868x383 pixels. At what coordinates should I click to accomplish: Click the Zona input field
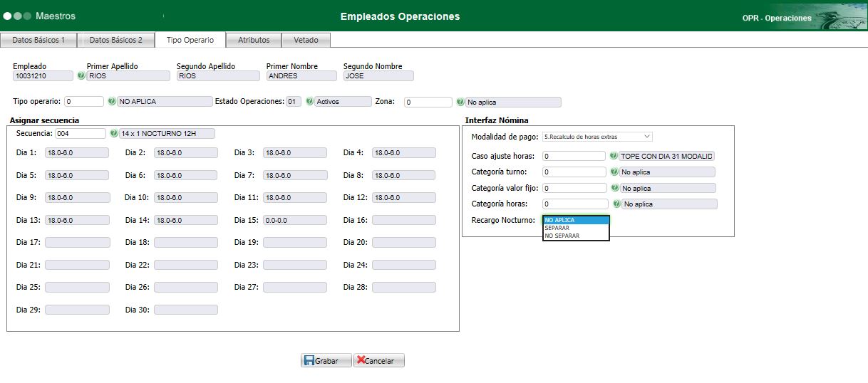428,102
